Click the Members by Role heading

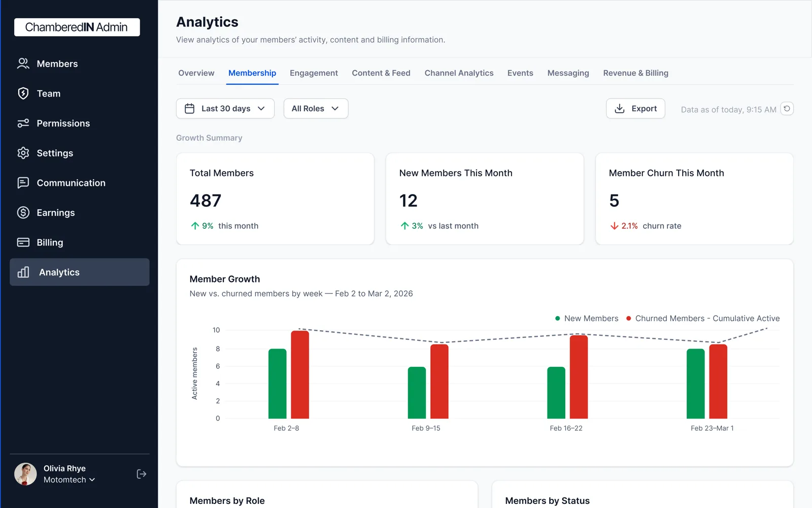tap(227, 501)
